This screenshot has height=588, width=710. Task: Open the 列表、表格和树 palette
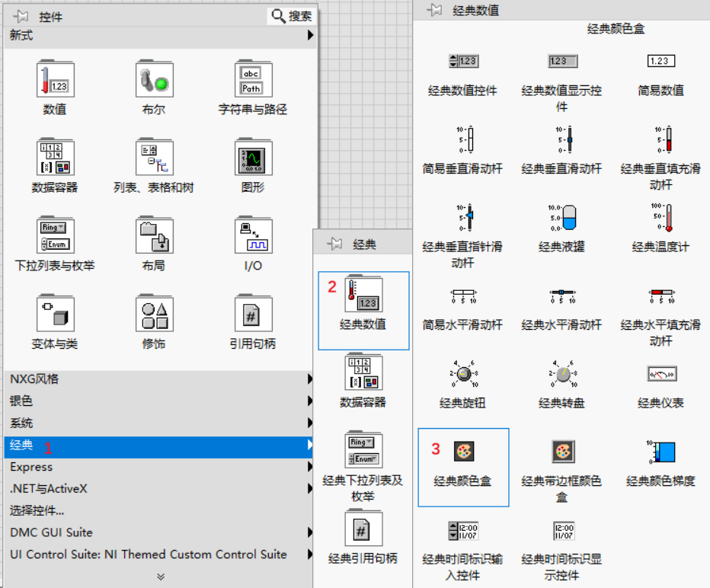(154, 158)
